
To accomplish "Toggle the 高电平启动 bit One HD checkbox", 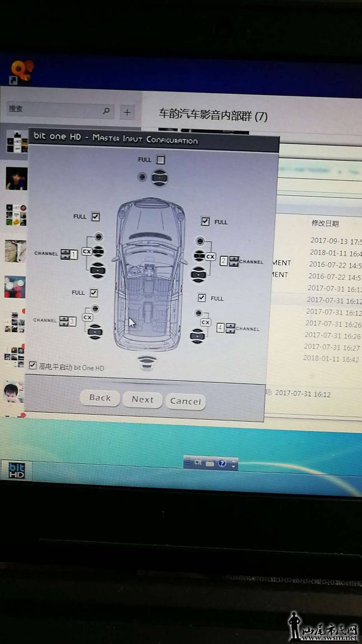I will (33, 365).
